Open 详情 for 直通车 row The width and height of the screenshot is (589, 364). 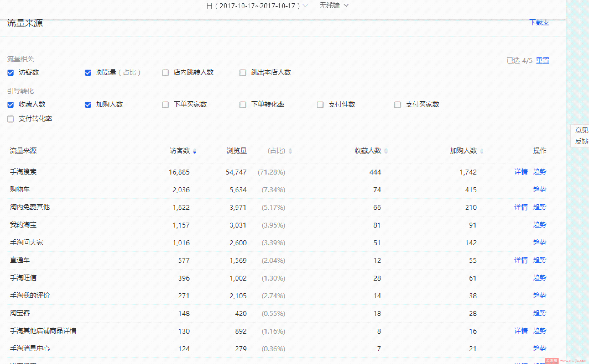pyautogui.click(x=521, y=260)
